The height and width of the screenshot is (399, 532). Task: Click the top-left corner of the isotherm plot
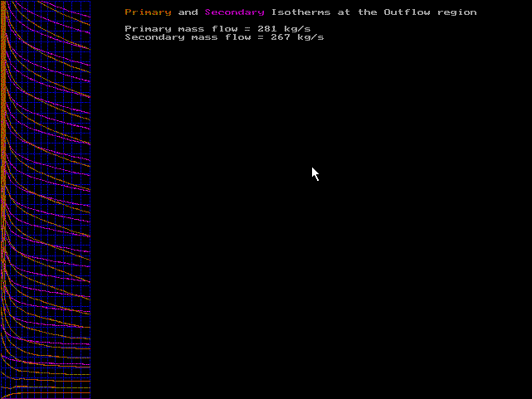(x=2, y=2)
